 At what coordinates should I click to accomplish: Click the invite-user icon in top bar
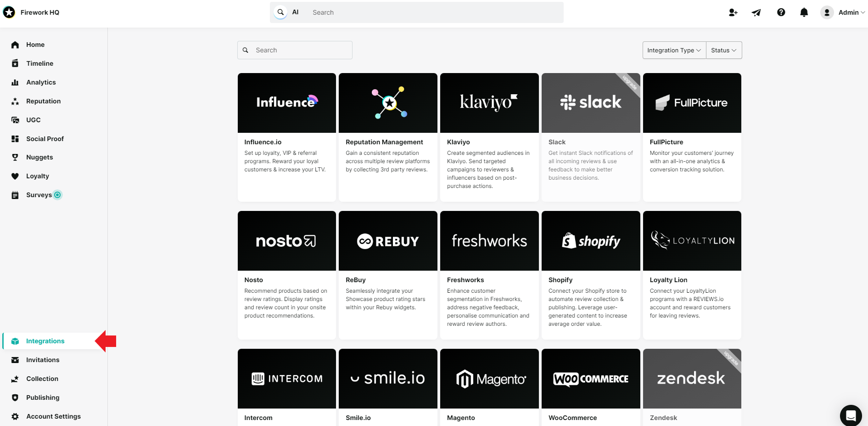click(733, 12)
